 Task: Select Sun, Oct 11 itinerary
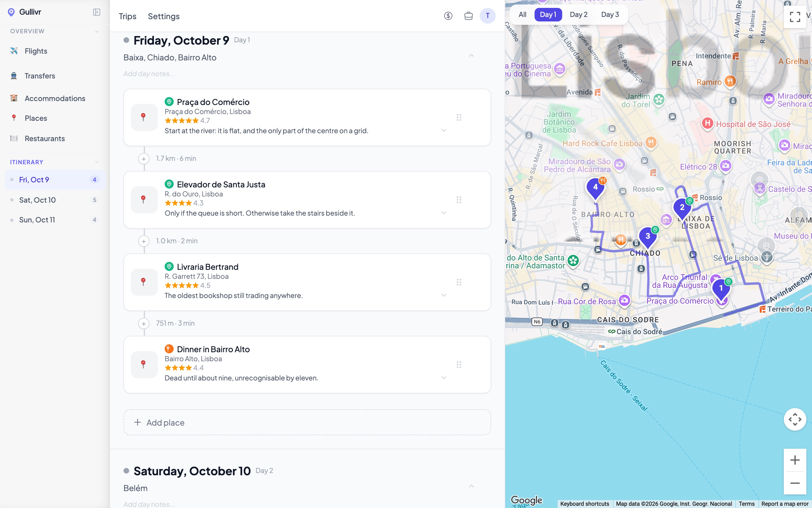coord(55,220)
